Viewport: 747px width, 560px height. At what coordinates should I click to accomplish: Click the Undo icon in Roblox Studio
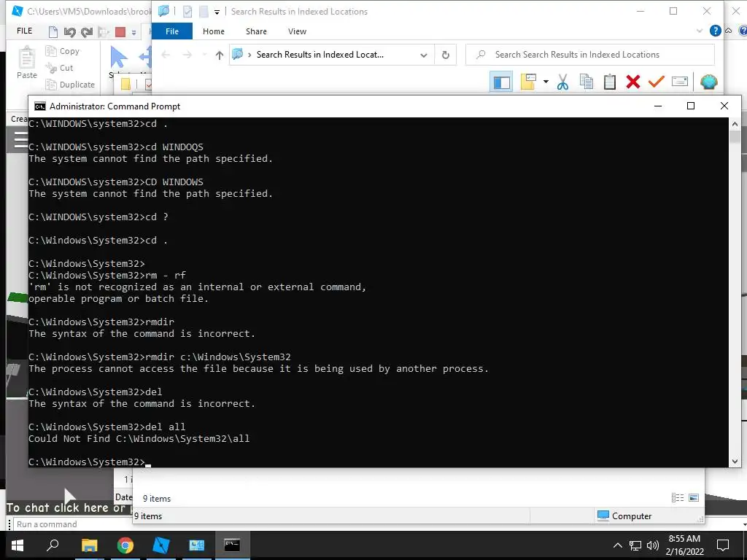click(69, 32)
